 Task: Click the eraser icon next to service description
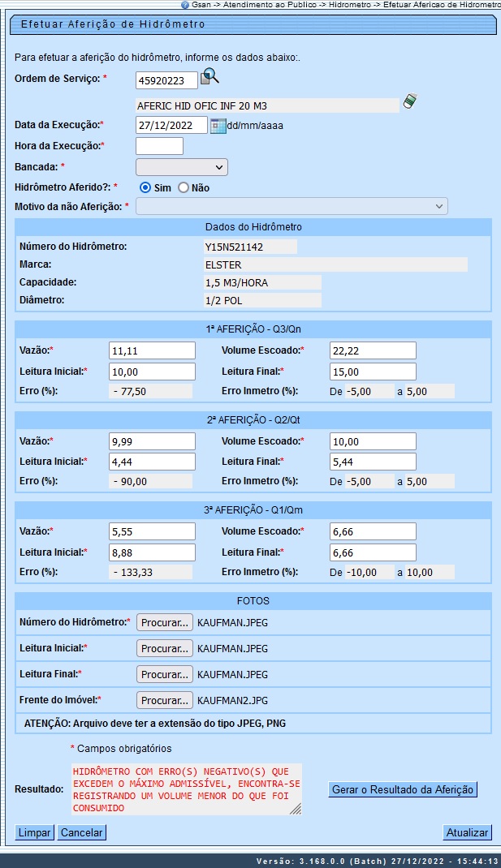coord(410,102)
